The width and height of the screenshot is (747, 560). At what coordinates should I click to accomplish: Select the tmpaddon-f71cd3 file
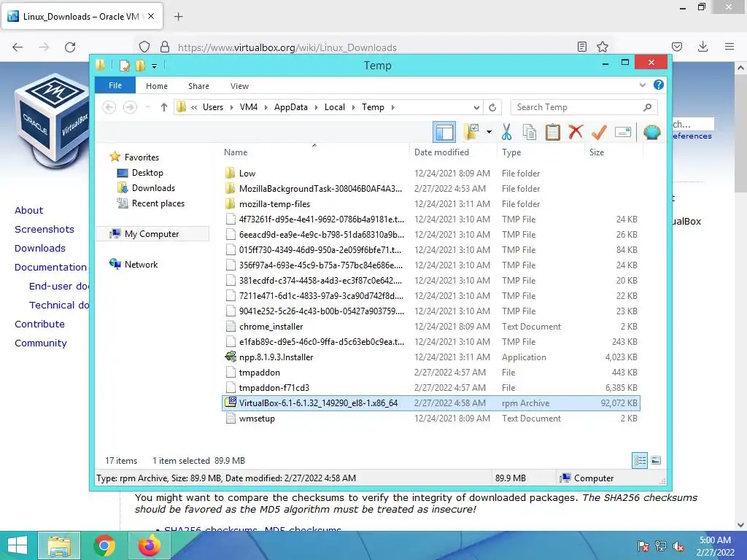(274, 388)
